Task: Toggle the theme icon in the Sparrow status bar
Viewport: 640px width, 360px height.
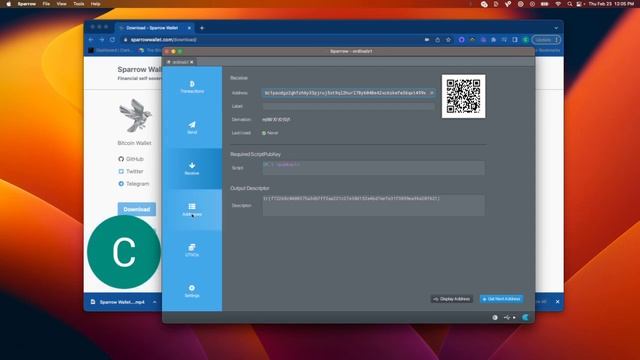Action: 495,317
